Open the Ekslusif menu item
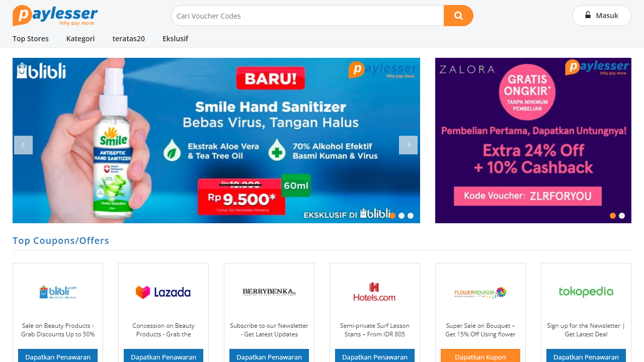This screenshot has height=362, width=644. click(175, 39)
